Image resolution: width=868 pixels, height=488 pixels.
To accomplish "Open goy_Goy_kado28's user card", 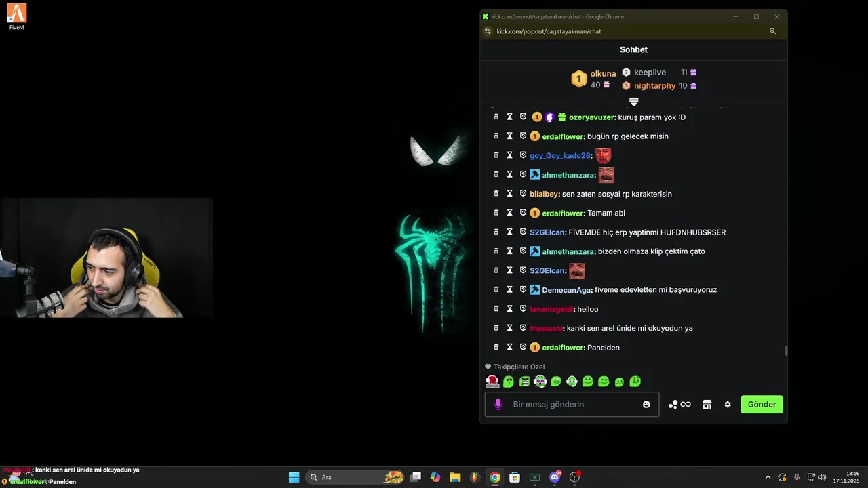I will (x=560, y=156).
